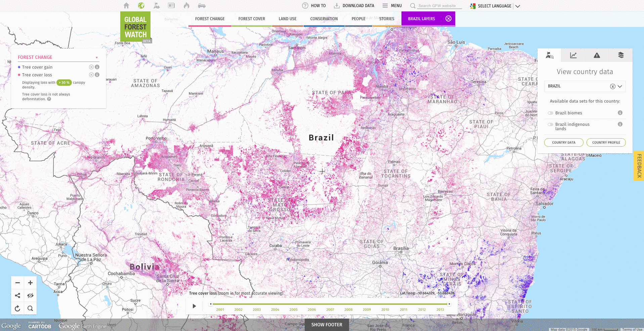Change the >30% canopy density threshold
Viewport: 644px width, 331px height.
(x=64, y=82)
